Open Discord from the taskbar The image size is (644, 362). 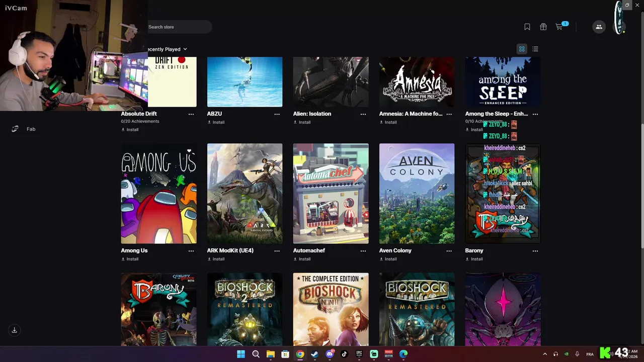(330, 354)
